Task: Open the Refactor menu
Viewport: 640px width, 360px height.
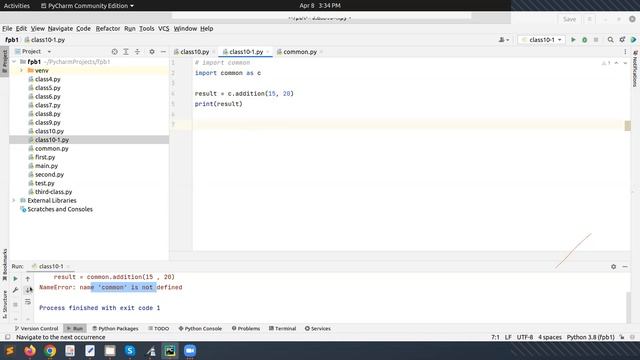Action: point(108,29)
